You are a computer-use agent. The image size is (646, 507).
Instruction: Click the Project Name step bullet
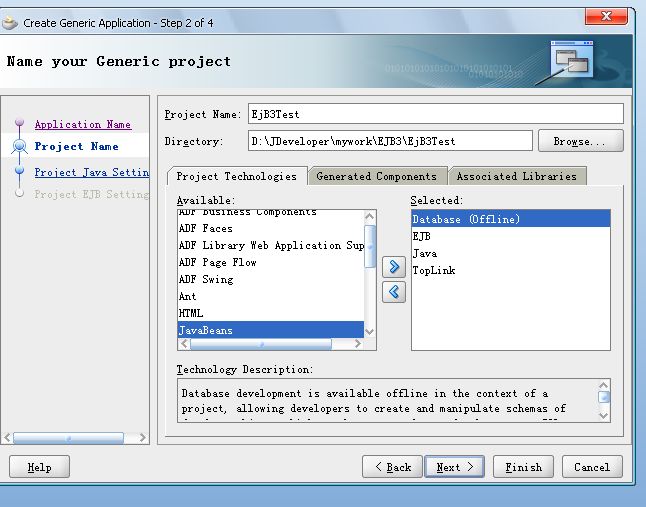point(19,146)
